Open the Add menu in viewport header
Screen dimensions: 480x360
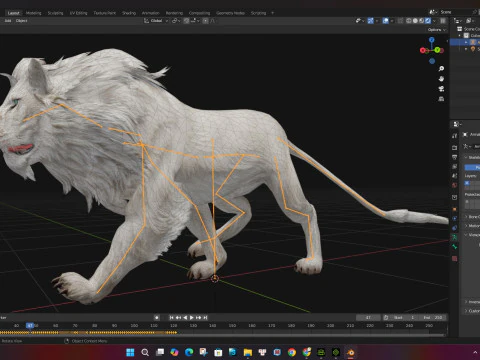pos(8,21)
